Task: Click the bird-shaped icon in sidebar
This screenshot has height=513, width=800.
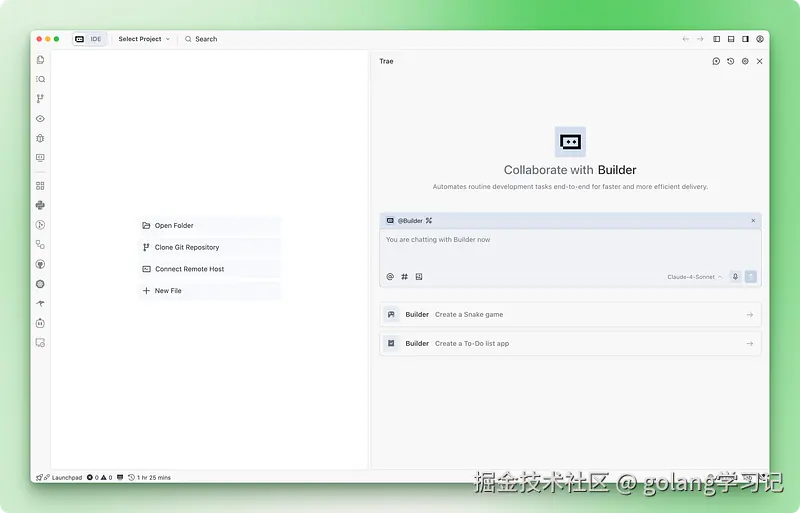Action: point(40,303)
